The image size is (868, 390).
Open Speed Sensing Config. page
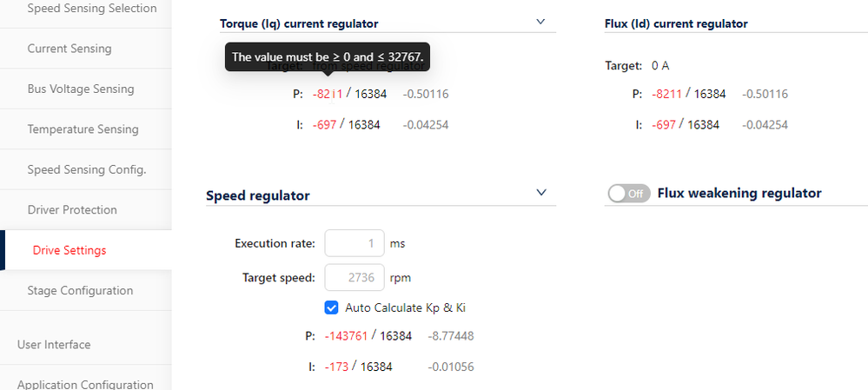(86, 169)
